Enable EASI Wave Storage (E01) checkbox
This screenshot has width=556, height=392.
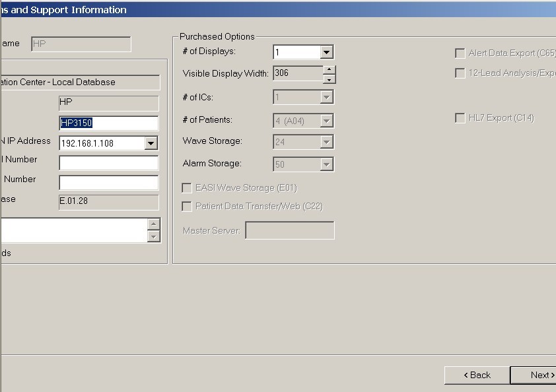tap(187, 188)
